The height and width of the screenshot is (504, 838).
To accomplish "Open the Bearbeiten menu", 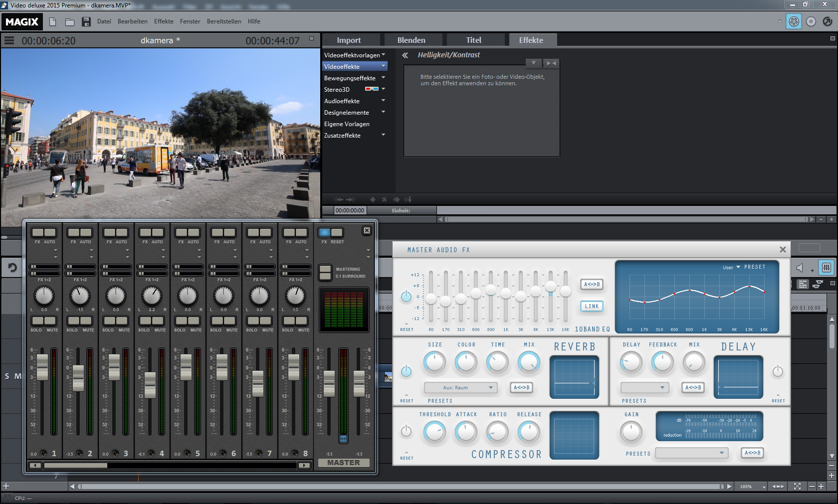I will (x=132, y=21).
